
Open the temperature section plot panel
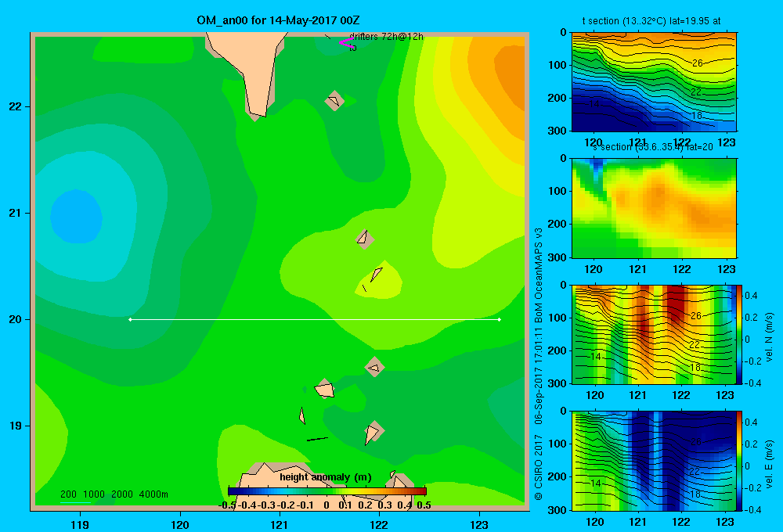pos(654,82)
